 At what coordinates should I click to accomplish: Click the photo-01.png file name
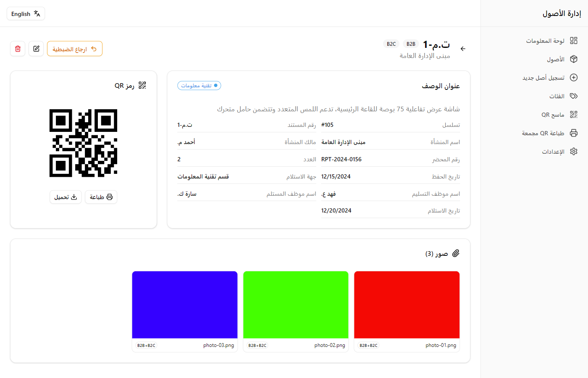441,345
